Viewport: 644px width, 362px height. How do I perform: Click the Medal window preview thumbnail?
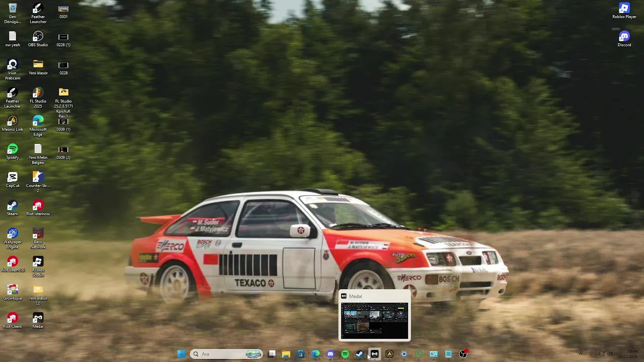pos(374,321)
